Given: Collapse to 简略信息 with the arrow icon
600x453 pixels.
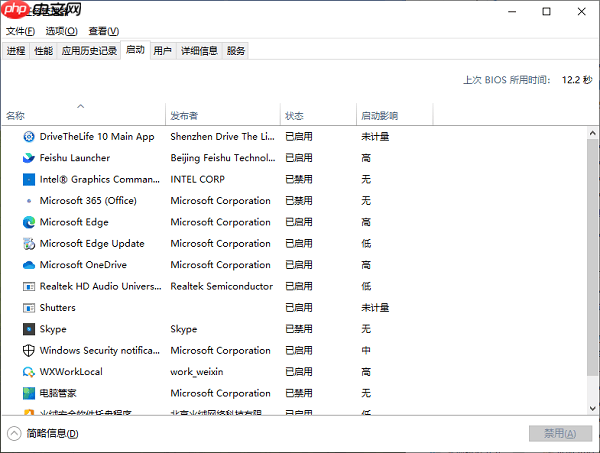Looking at the screenshot, I should 14,433.
